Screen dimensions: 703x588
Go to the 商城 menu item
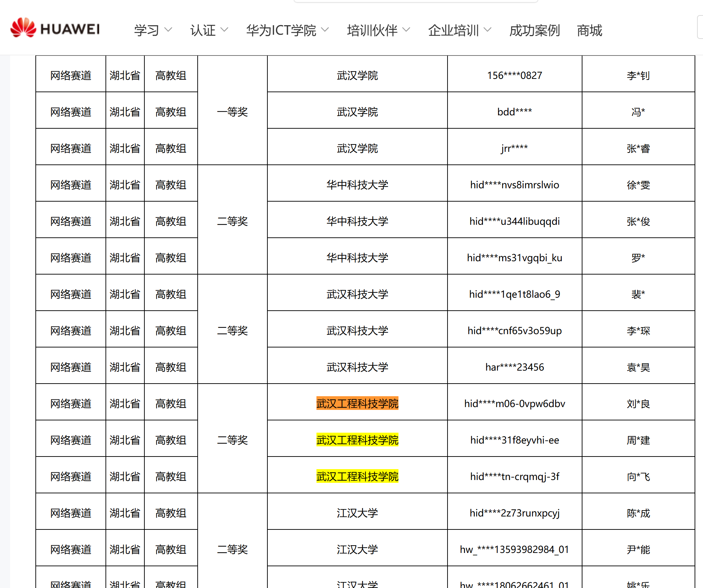pyautogui.click(x=589, y=31)
